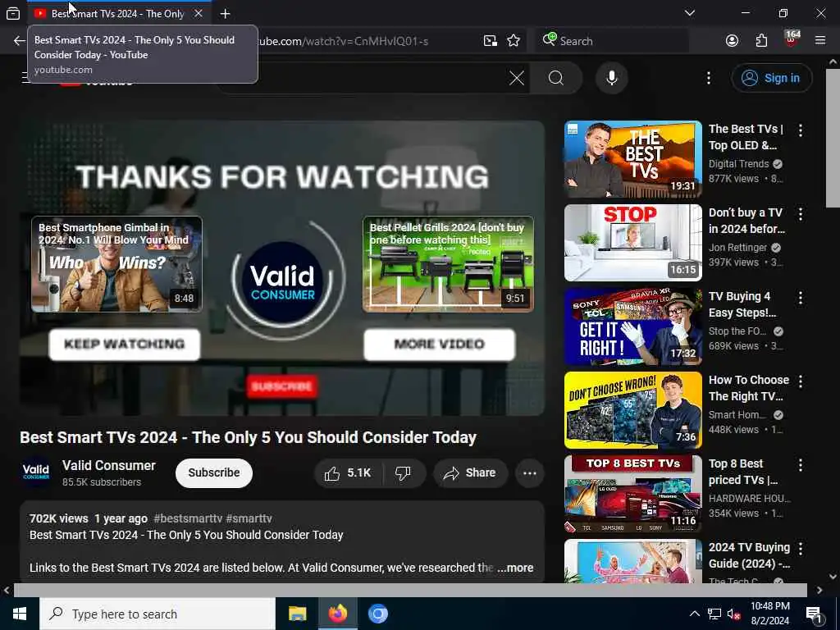840x630 pixels.
Task: Click the Valid Consumer end-screen channel logo
Action: 283,281
